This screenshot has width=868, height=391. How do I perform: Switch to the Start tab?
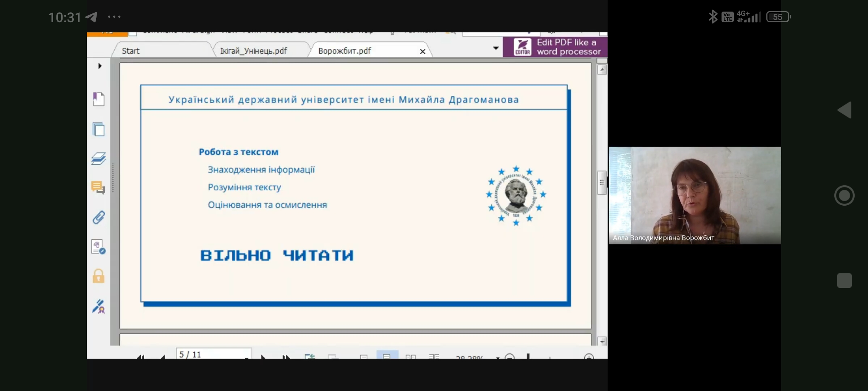click(131, 51)
